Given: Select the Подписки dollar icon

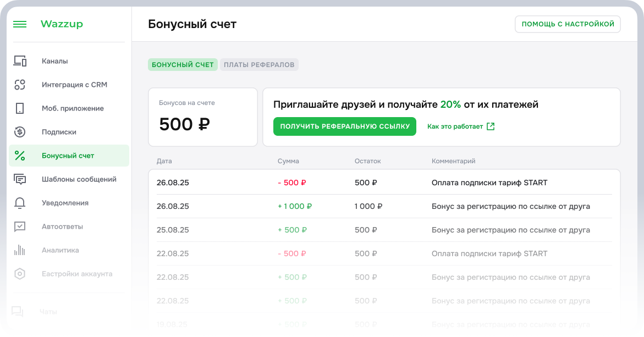Looking at the screenshot, I should coord(19,131).
